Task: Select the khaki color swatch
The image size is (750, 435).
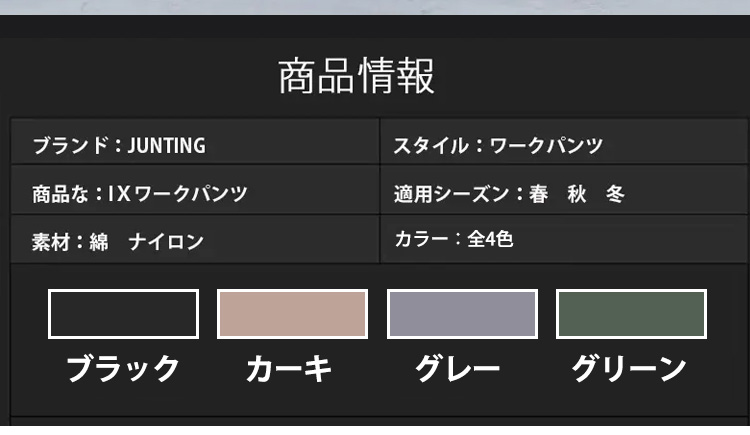Action: [292, 314]
